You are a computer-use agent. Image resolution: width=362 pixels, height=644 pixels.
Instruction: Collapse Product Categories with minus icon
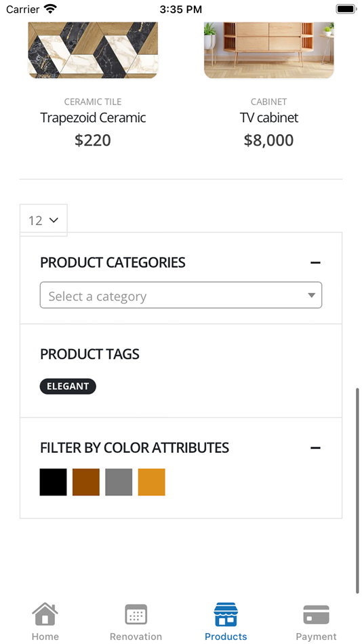(x=315, y=262)
